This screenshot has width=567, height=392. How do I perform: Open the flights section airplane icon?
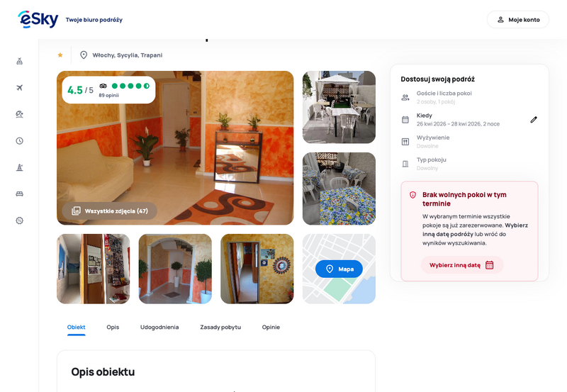(20, 87)
